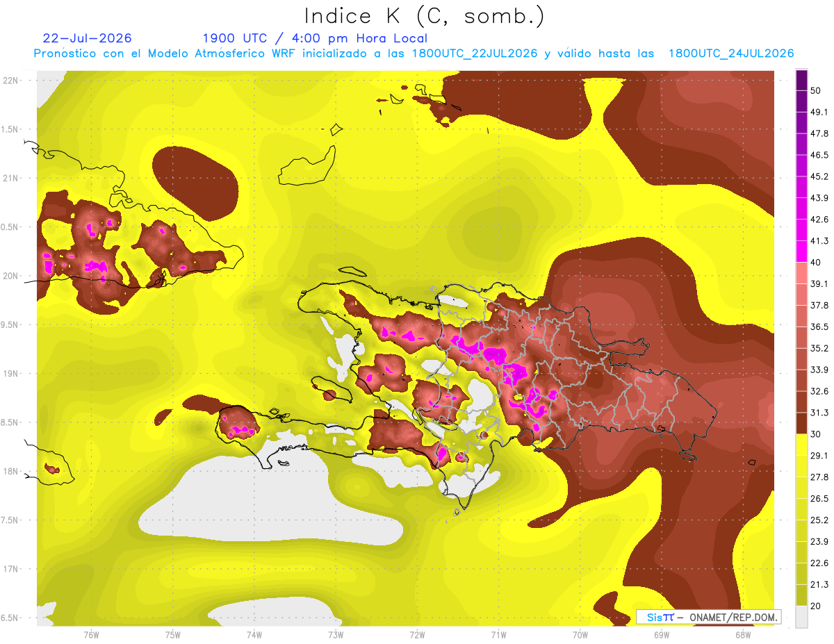Click the "71W" longitude label
Screen dimensions: 834x644
pos(498,634)
